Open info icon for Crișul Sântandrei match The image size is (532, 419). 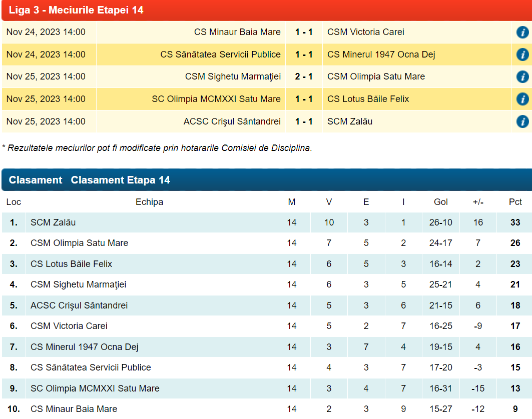pos(522,121)
